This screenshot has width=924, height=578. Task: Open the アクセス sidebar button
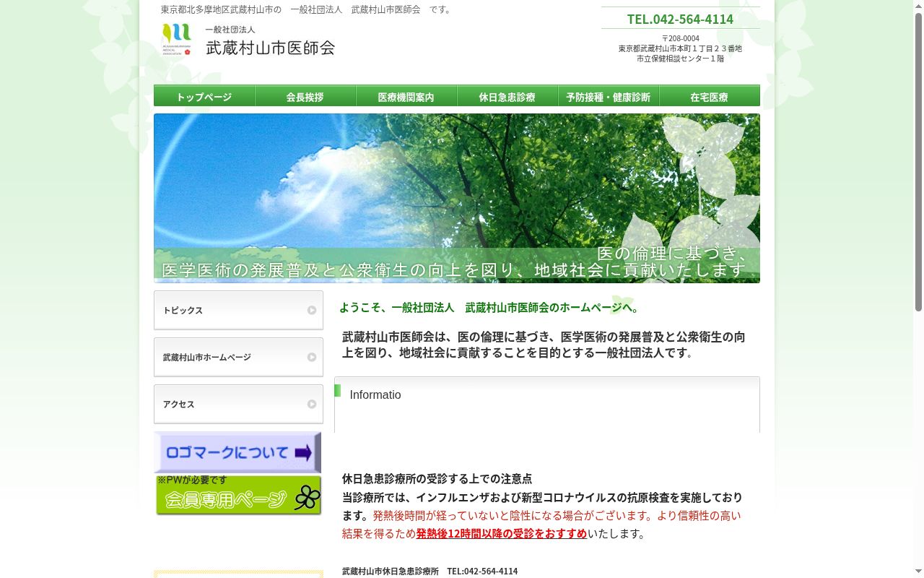pos(238,404)
